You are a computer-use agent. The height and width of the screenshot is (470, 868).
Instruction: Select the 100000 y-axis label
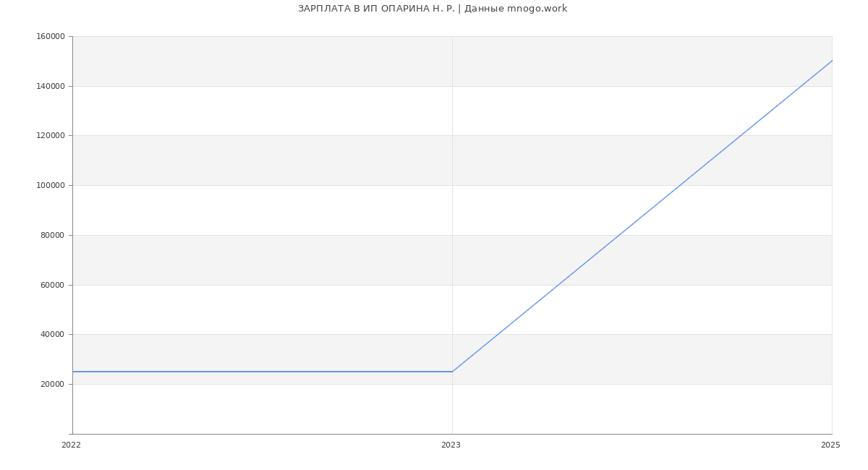click(x=50, y=186)
